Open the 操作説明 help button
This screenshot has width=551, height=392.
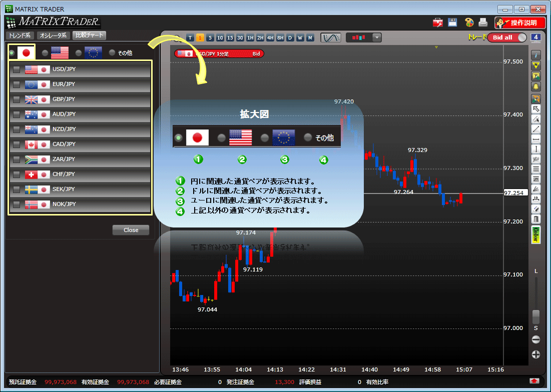[x=520, y=23]
